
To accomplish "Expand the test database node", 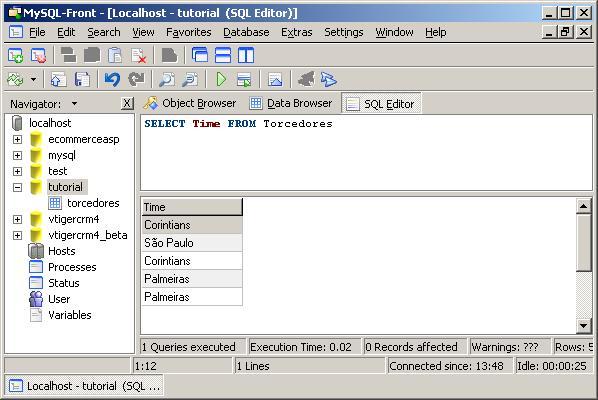I will point(17,172).
